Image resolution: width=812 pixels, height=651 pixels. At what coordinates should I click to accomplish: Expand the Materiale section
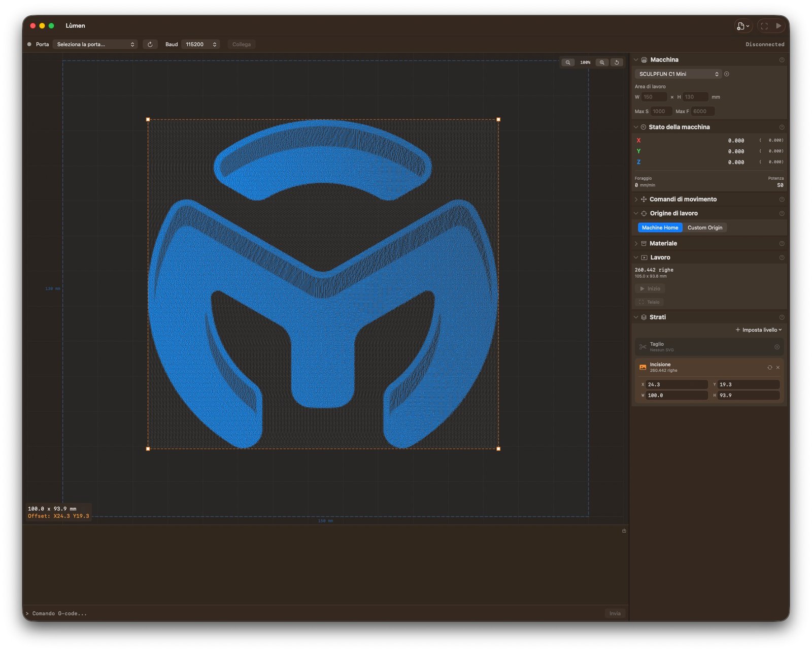(x=663, y=244)
